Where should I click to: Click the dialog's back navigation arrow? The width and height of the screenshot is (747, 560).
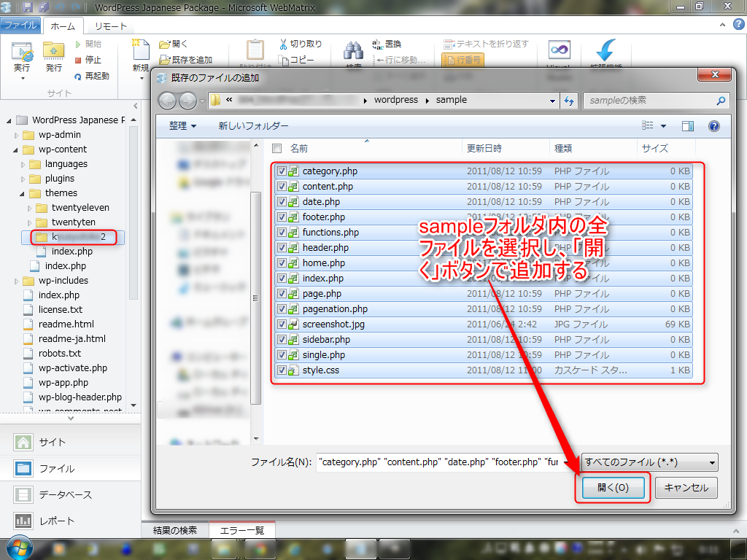(x=168, y=101)
